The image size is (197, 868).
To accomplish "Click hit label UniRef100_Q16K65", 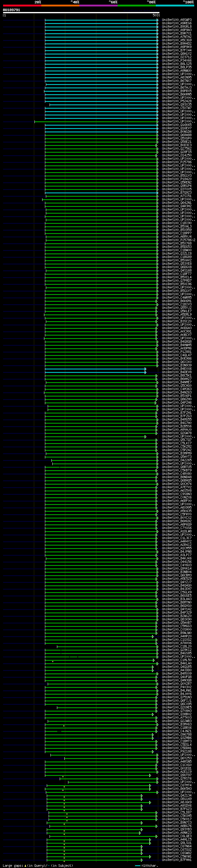I will click(x=176, y=125).
